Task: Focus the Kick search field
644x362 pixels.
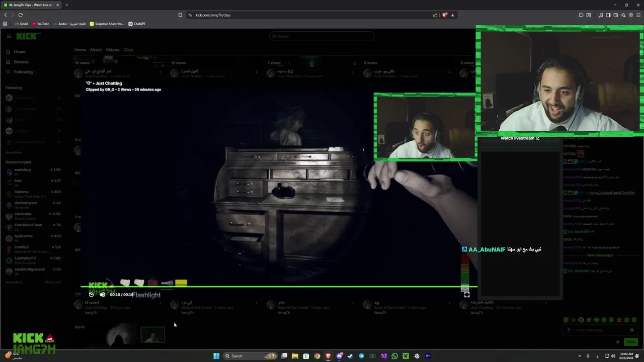Action: tap(322, 36)
